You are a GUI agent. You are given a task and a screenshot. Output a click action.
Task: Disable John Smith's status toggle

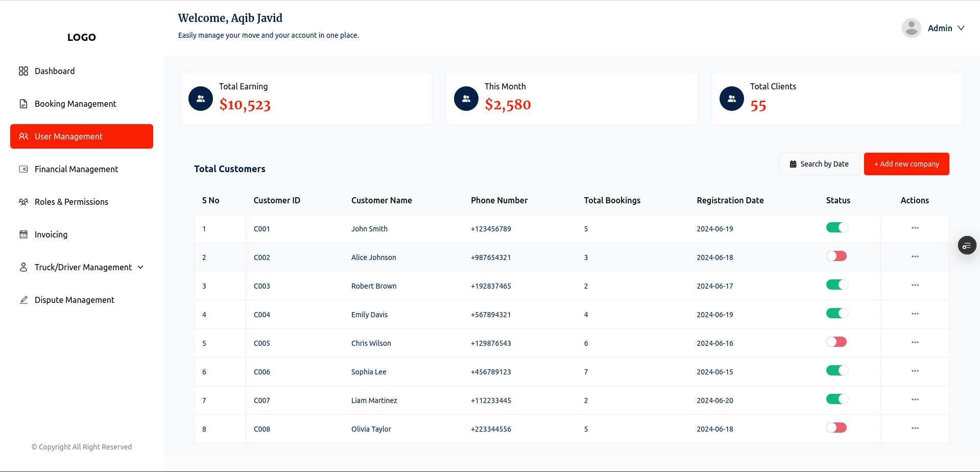(x=837, y=228)
